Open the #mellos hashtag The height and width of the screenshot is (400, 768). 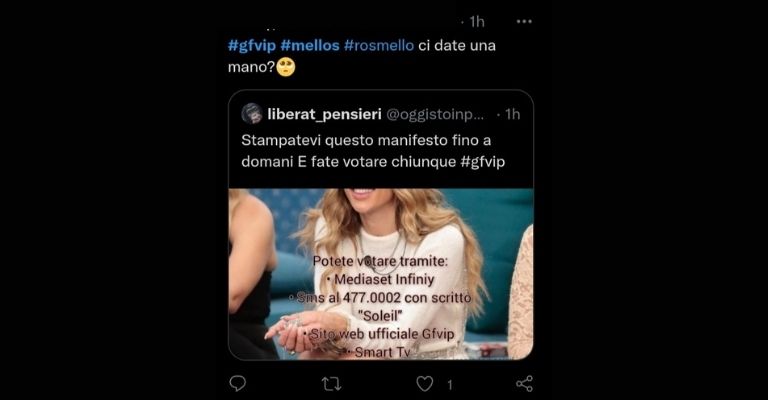click(x=310, y=46)
